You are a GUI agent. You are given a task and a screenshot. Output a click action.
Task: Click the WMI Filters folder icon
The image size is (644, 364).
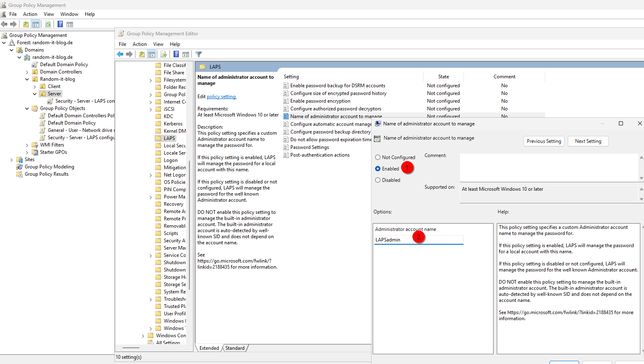(35, 145)
